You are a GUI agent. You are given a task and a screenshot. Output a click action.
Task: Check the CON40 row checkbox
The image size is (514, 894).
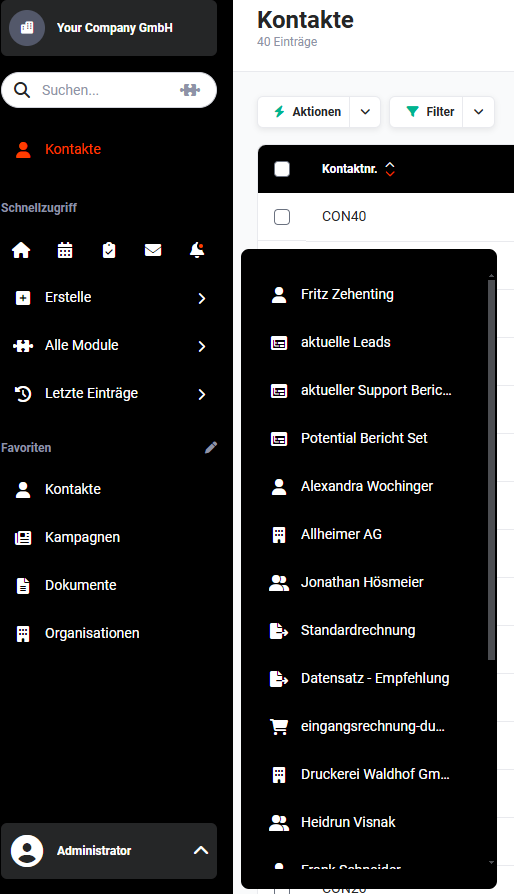click(282, 217)
